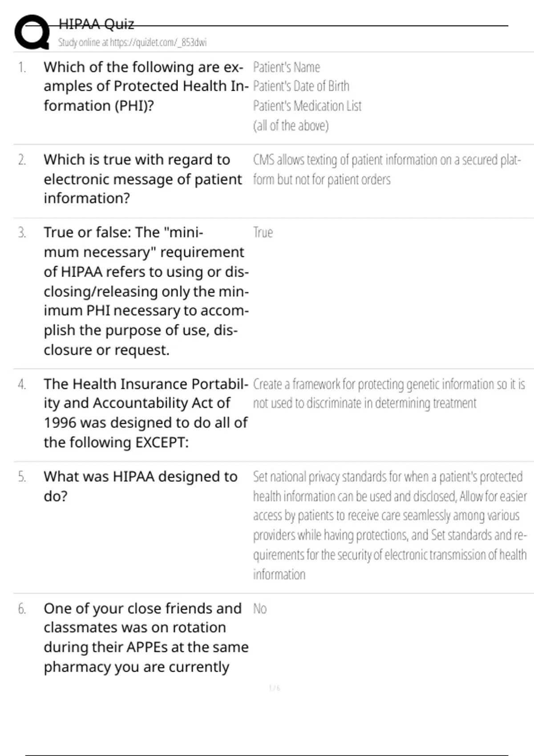Click the Quizlet Q logo icon
This screenshot has height=756, width=534.
pyautogui.click(x=32, y=32)
